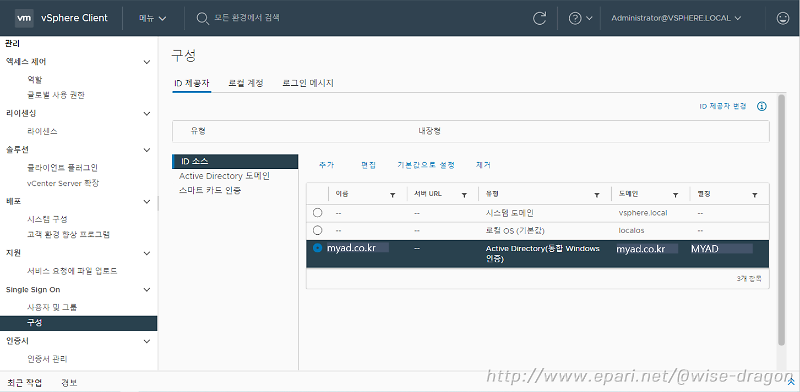Filter the 별칭 column with its funnel icon
This screenshot has width=800, height=392.
(755, 195)
